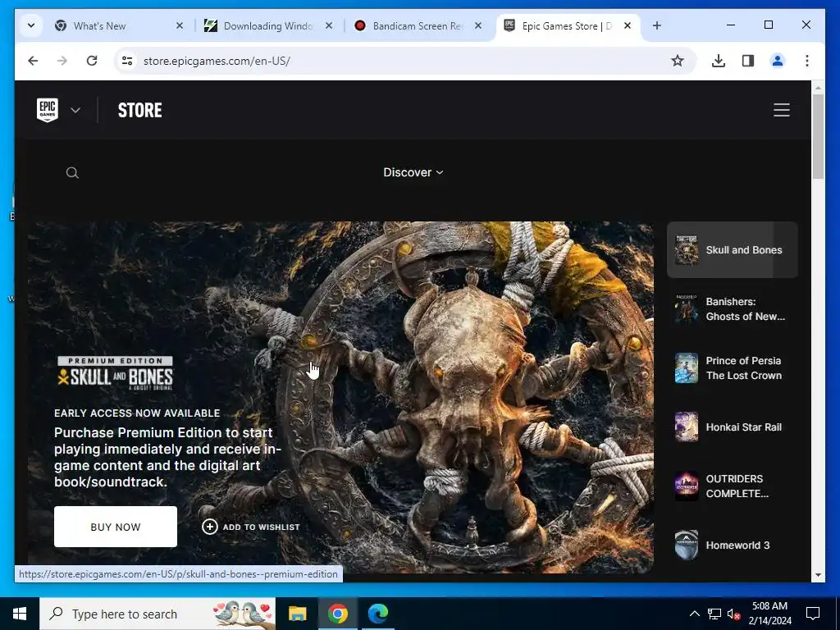Screen dimensions: 840x630
Task: Launch Microsoft Edge from taskbar
Action: pyautogui.click(x=377, y=614)
